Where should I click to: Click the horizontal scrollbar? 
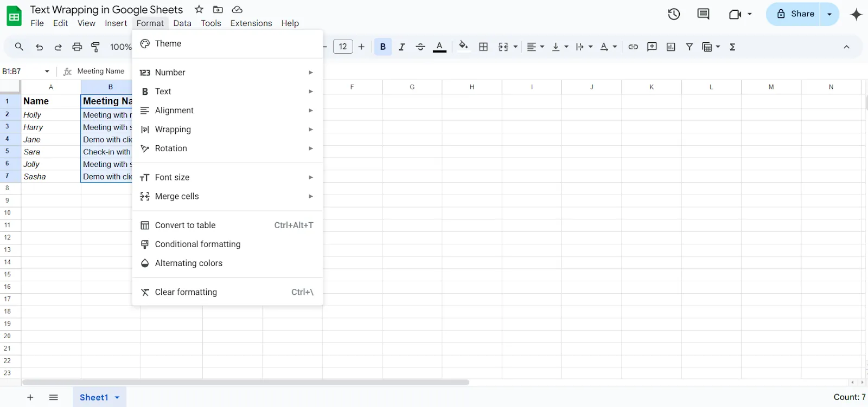[x=246, y=382]
